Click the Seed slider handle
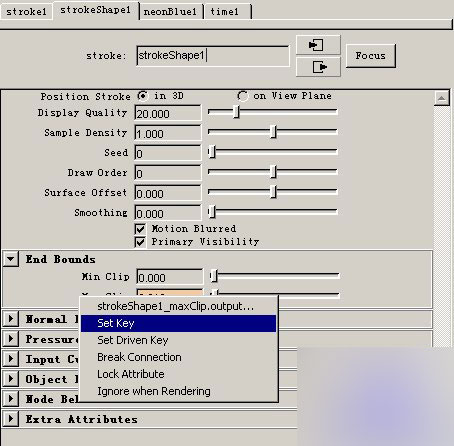454x446 pixels. pyautogui.click(x=212, y=152)
